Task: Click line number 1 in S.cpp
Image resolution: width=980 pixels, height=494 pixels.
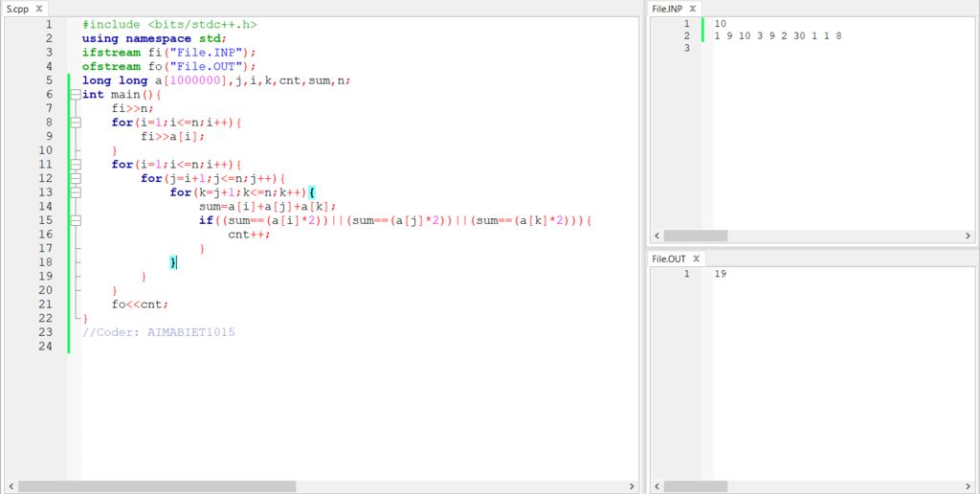Action: pyautogui.click(x=50, y=24)
